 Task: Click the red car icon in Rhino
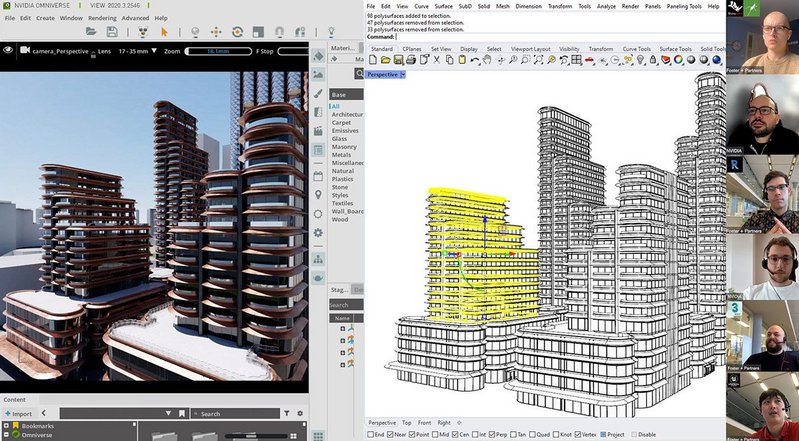pyautogui.click(x=590, y=60)
